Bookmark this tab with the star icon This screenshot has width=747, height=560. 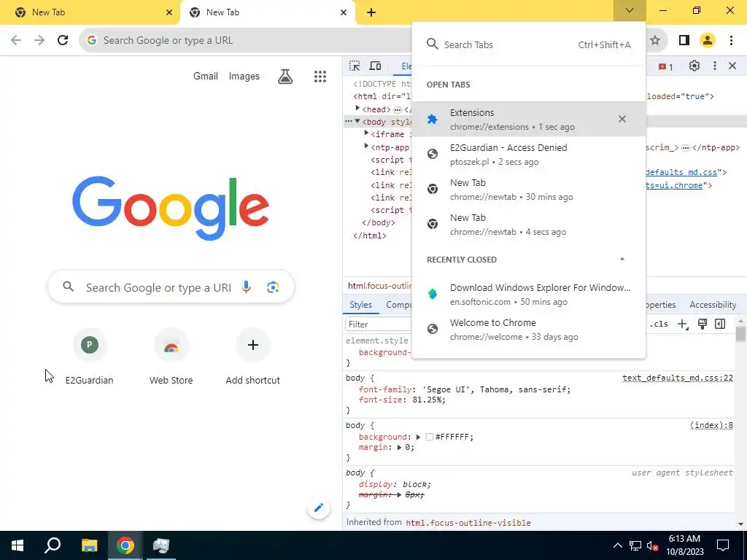655,40
